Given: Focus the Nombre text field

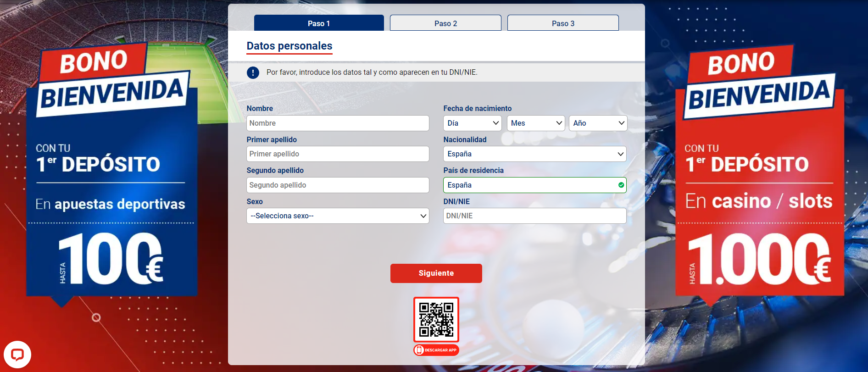Looking at the screenshot, I should click(x=338, y=123).
